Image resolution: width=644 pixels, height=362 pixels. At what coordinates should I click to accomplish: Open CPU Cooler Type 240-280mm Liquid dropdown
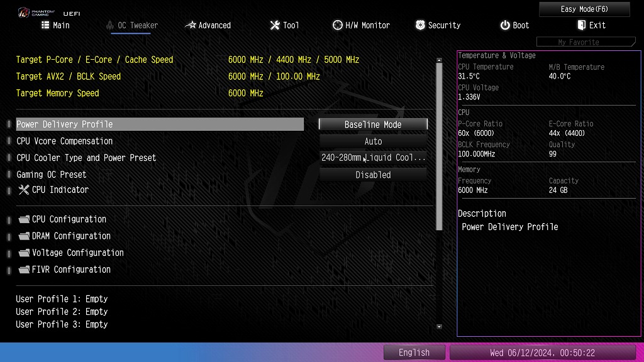373,158
